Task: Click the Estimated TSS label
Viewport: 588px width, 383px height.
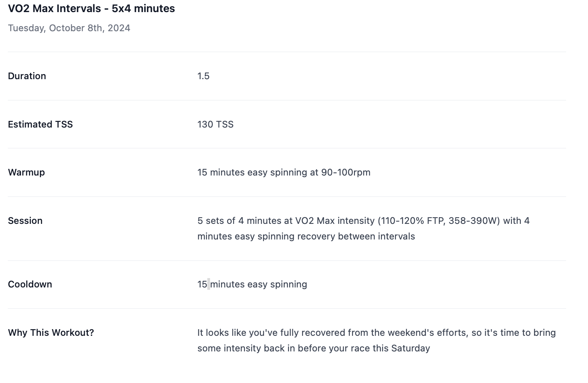Action: pos(40,124)
